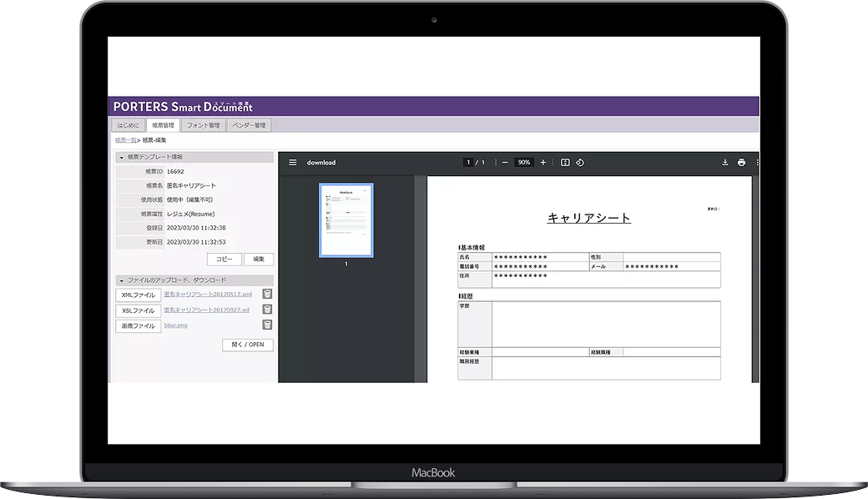Click the 帳票ID value 16692
The image size is (868, 499).
[175, 172]
